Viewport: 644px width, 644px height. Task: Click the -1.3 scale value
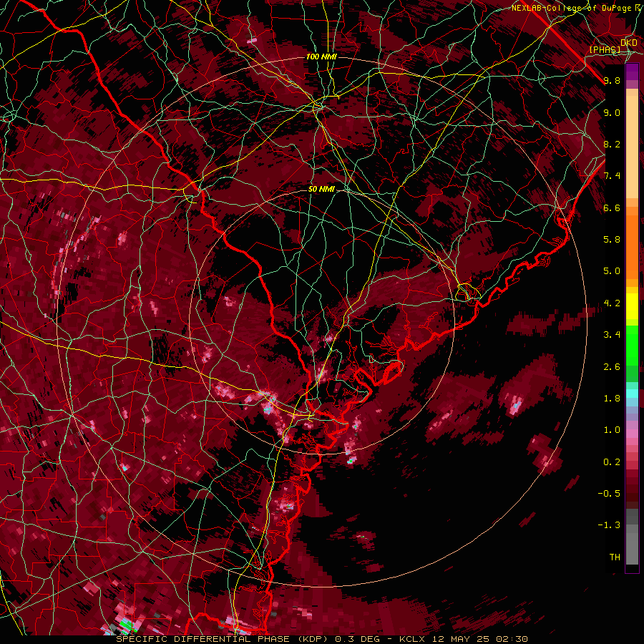coord(609,525)
